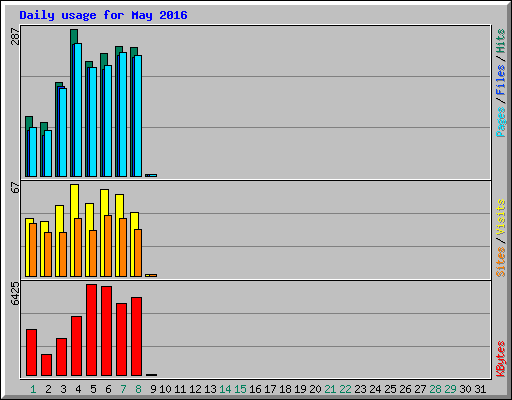Click the cyan pages bar for day 8
The height and width of the screenshot is (400, 512).
pyautogui.click(x=138, y=116)
